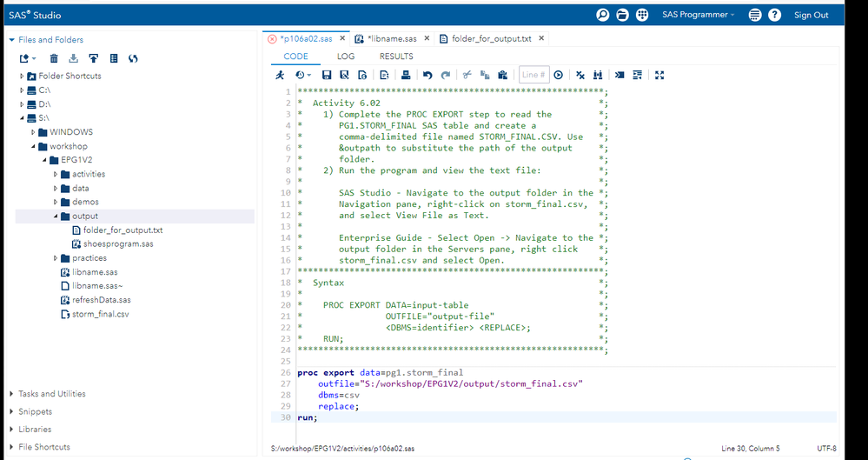Close the folder_for_output.txt tab

541,38
